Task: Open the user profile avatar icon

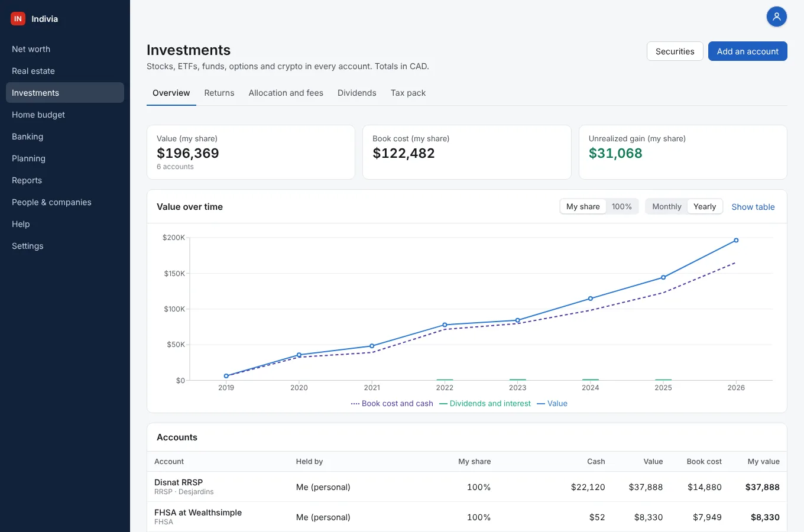Action: (x=777, y=17)
